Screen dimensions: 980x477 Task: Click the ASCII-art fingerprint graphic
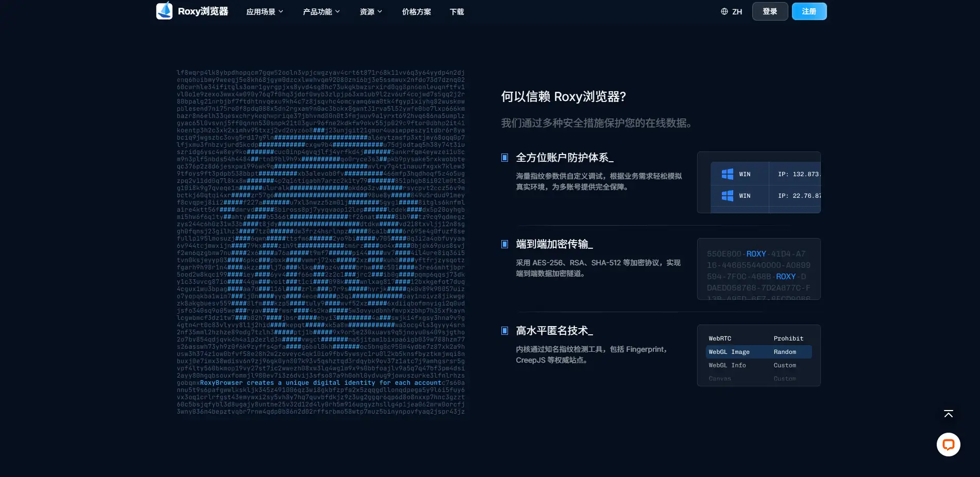tap(320, 242)
